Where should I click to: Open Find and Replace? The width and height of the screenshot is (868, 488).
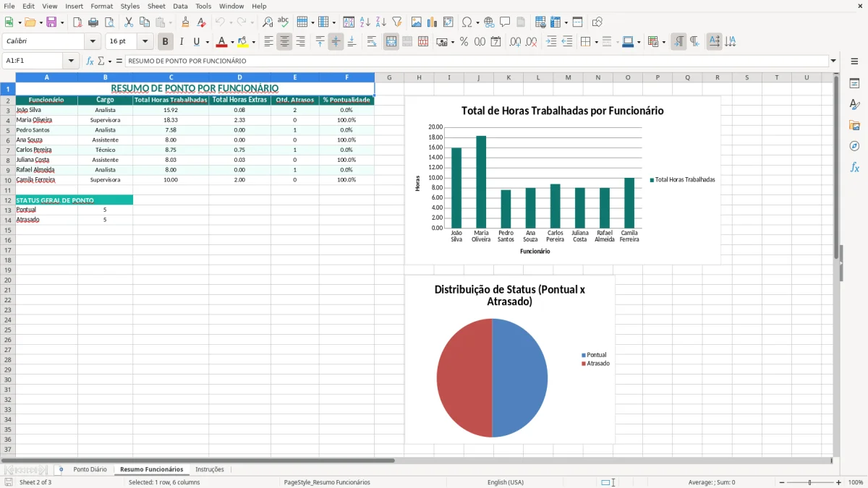click(x=268, y=22)
